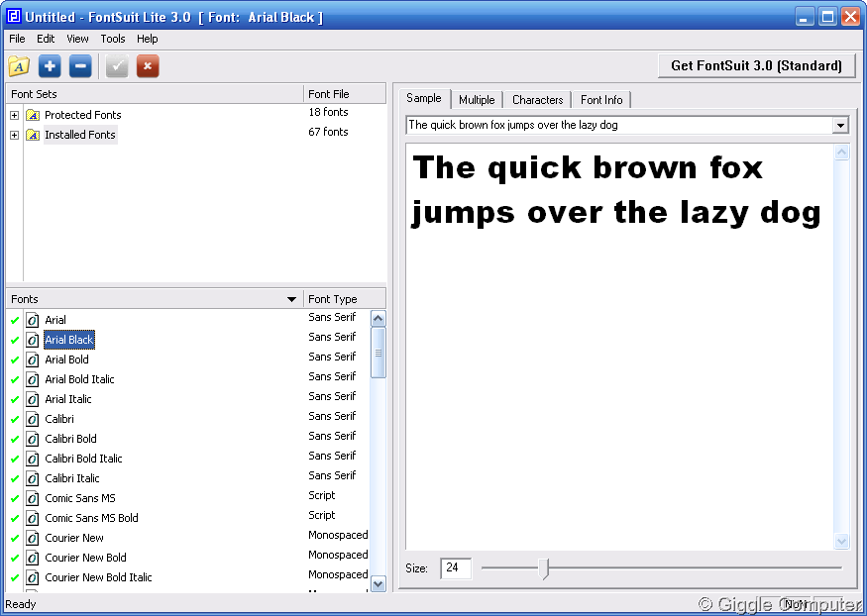This screenshot has height=616, width=867.
Task: Click the font file icon beside Calibri
Action: (x=33, y=419)
